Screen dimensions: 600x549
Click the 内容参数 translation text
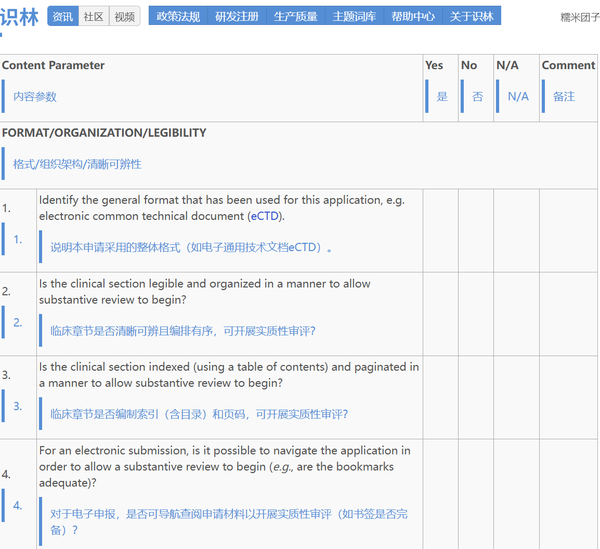click(x=35, y=97)
